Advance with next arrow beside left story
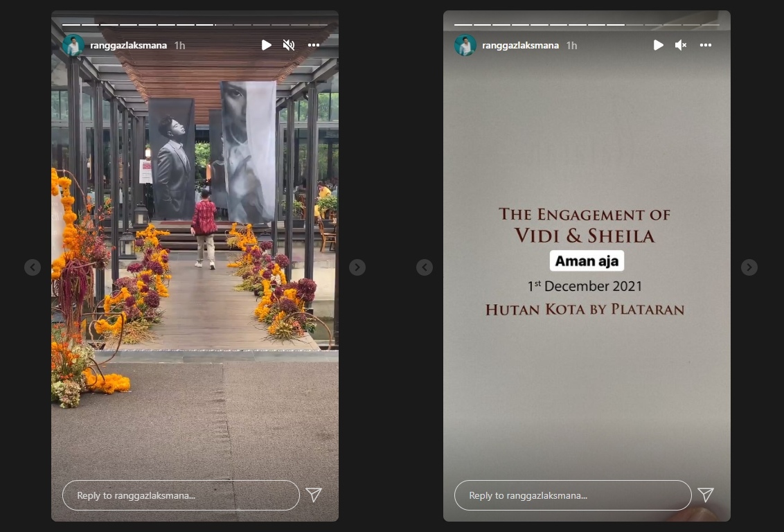784x532 pixels. [357, 267]
